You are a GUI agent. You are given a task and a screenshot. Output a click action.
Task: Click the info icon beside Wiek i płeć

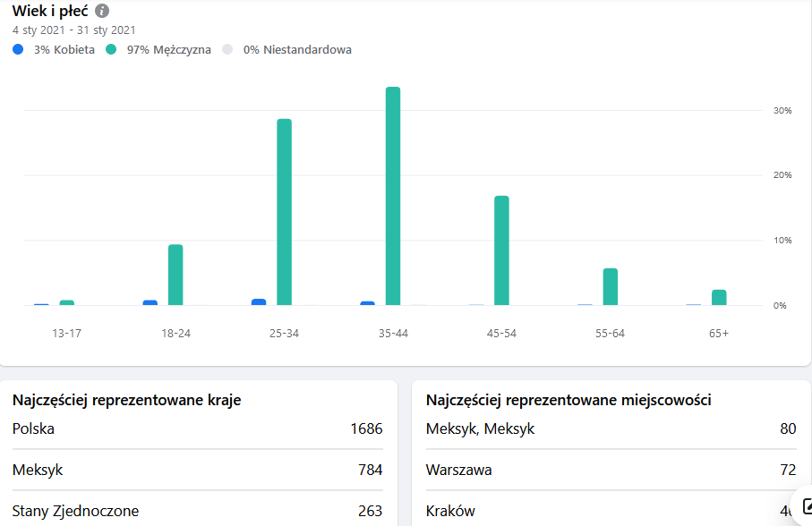tap(102, 11)
